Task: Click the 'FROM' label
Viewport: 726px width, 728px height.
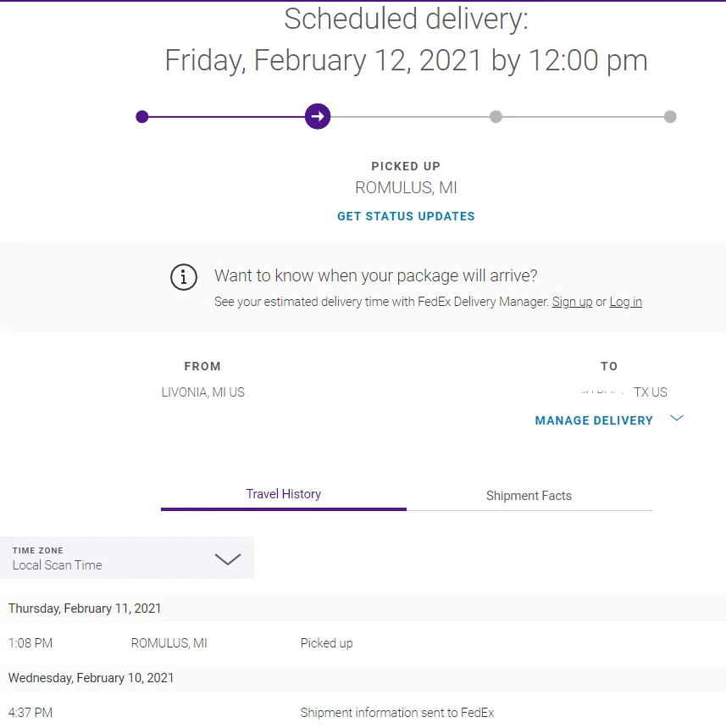Action: tap(202, 366)
